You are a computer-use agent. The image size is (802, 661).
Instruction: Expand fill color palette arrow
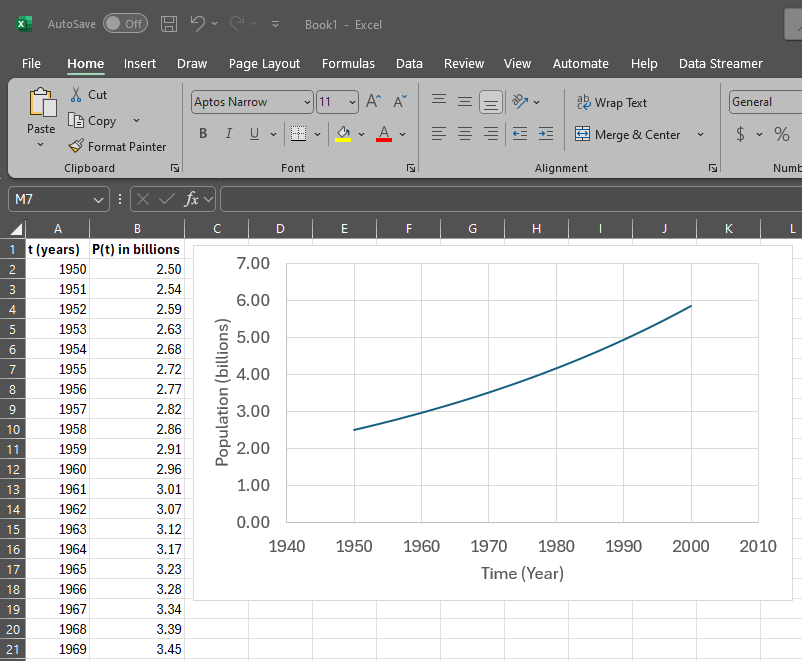click(x=362, y=134)
